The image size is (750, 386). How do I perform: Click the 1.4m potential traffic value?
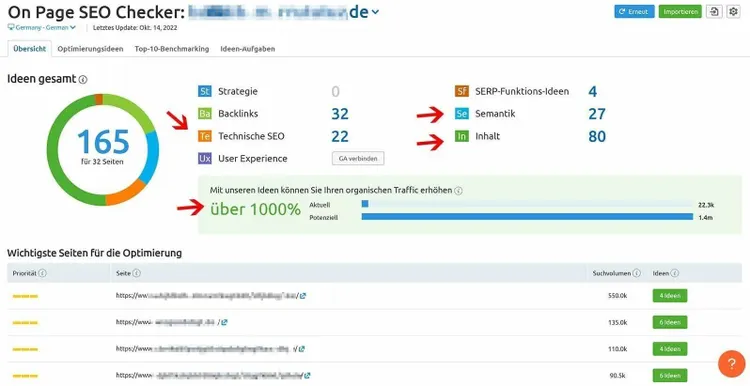coord(706,218)
